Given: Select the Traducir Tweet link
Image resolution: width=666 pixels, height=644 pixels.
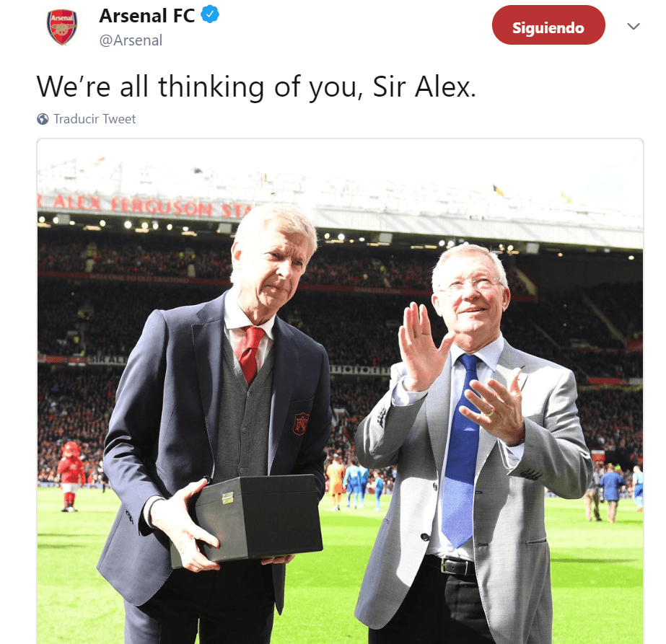Looking at the screenshot, I should coord(95,119).
